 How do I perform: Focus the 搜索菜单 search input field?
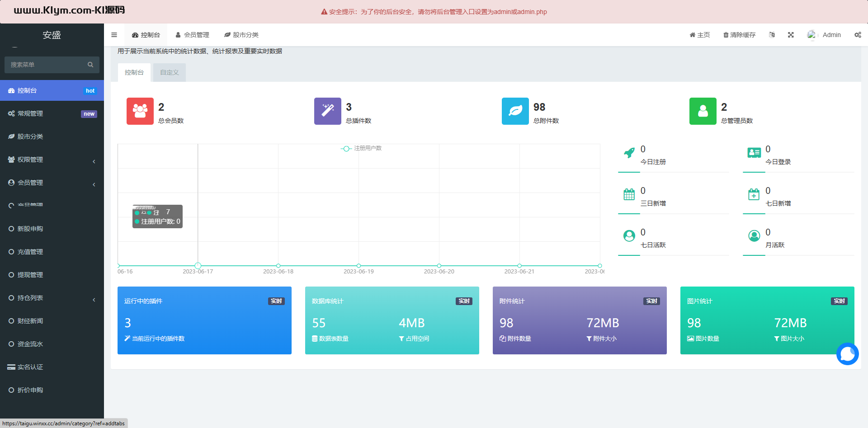coord(45,65)
